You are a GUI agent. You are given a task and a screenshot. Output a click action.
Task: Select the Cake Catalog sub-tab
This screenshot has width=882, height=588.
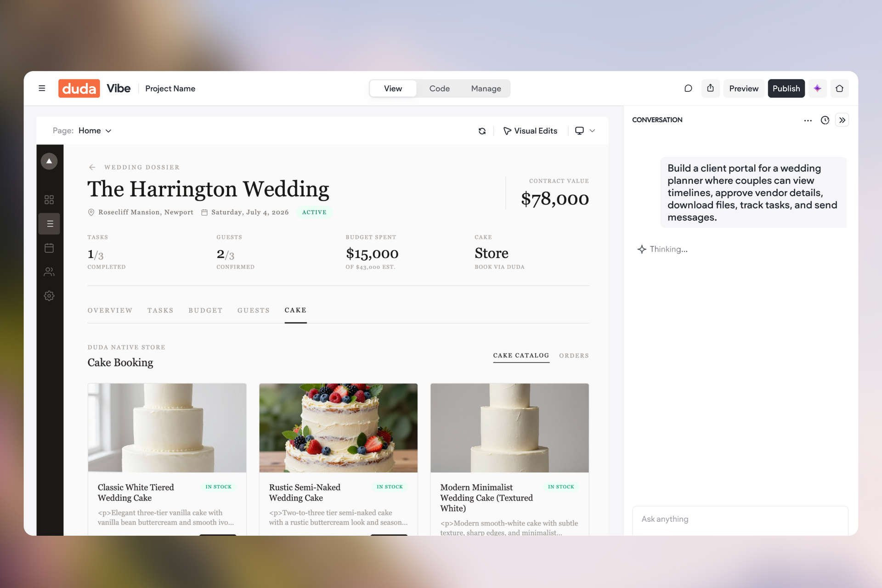(521, 356)
